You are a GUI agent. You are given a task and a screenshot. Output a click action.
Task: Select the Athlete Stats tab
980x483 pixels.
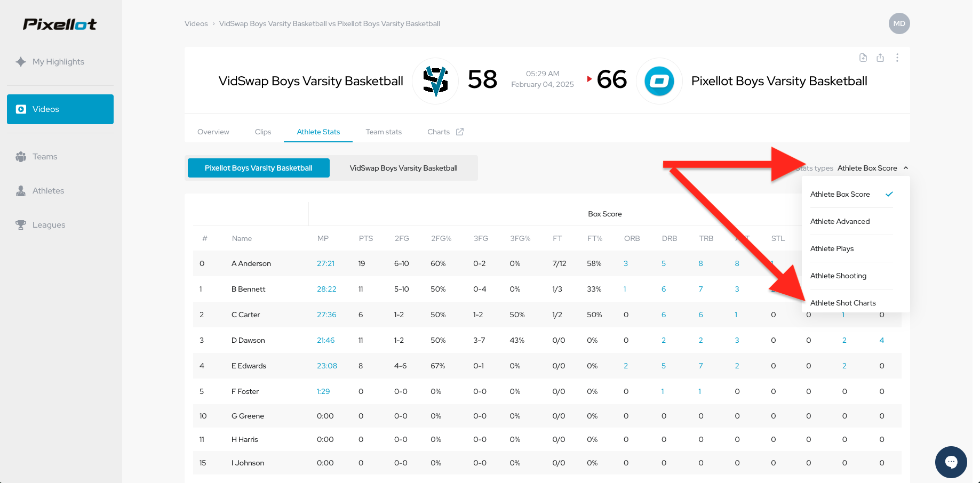tap(318, 132)
